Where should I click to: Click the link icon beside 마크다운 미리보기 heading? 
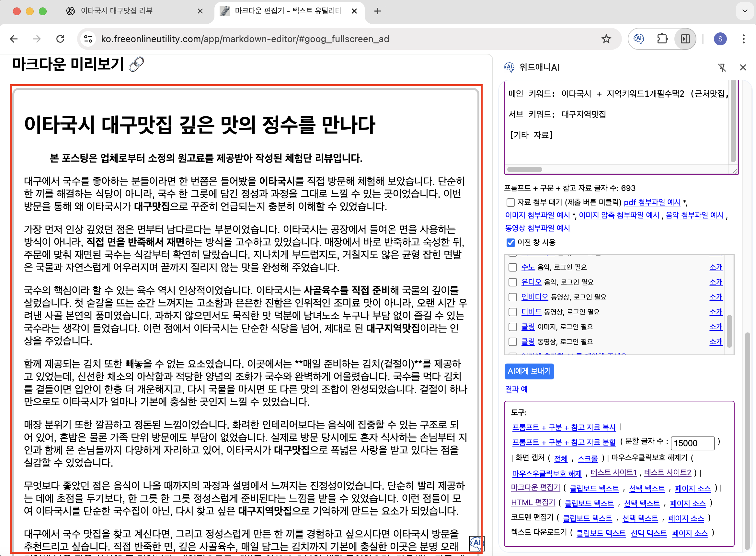tap(136, 64)
